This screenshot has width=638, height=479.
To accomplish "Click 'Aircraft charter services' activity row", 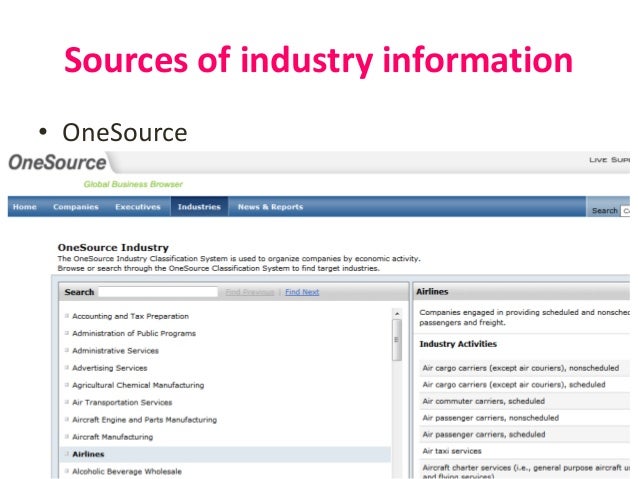I will tap(525, 471).
